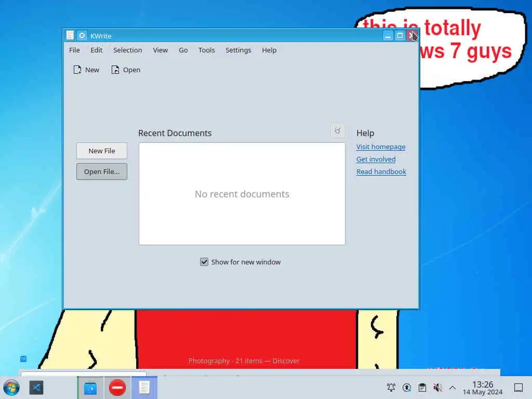Open the Tools menu
Image resolution: width=532 pixels, height=399 pixels.
(207, 50)
